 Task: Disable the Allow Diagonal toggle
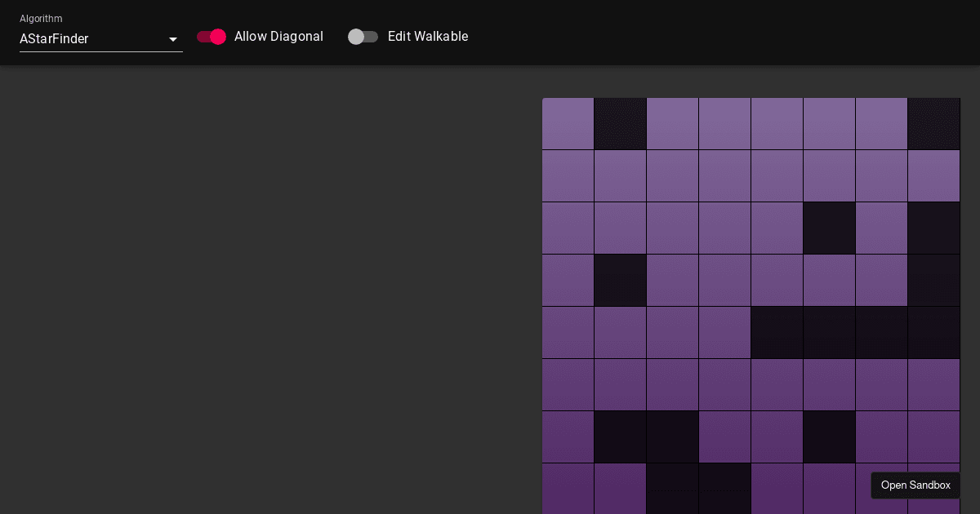tap(211, 37)
